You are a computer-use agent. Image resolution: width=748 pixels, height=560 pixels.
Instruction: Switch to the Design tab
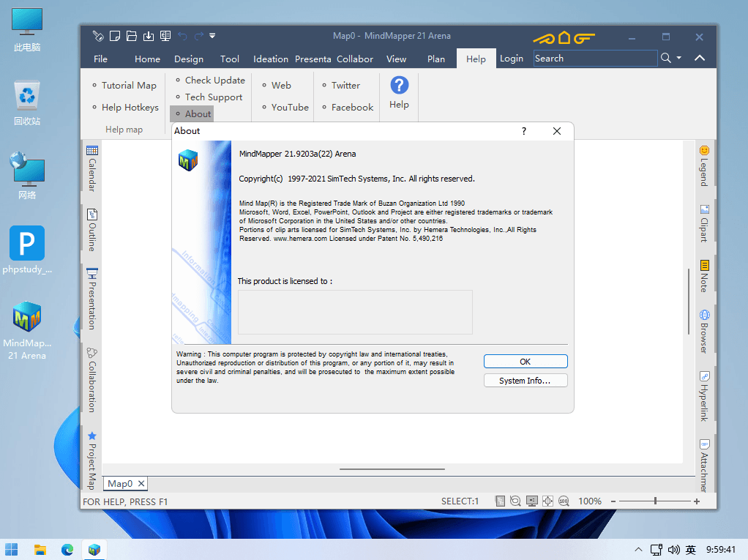click(x=189, y=59)
